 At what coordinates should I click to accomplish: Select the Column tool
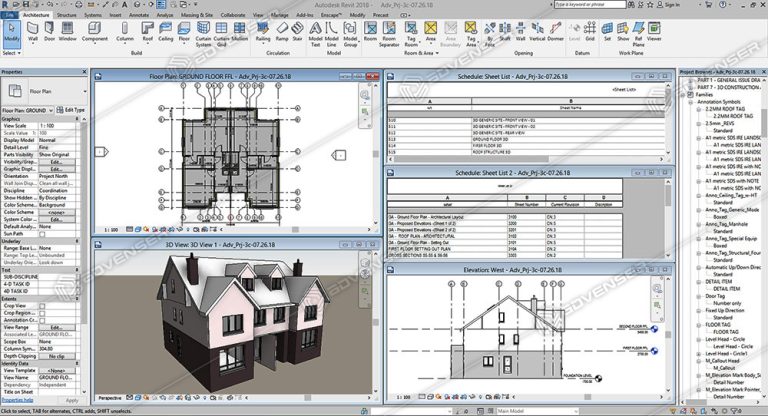(124, 31)
